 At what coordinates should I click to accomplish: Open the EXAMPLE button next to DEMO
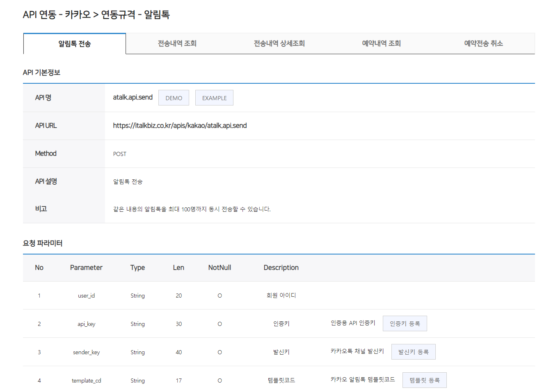214,98
